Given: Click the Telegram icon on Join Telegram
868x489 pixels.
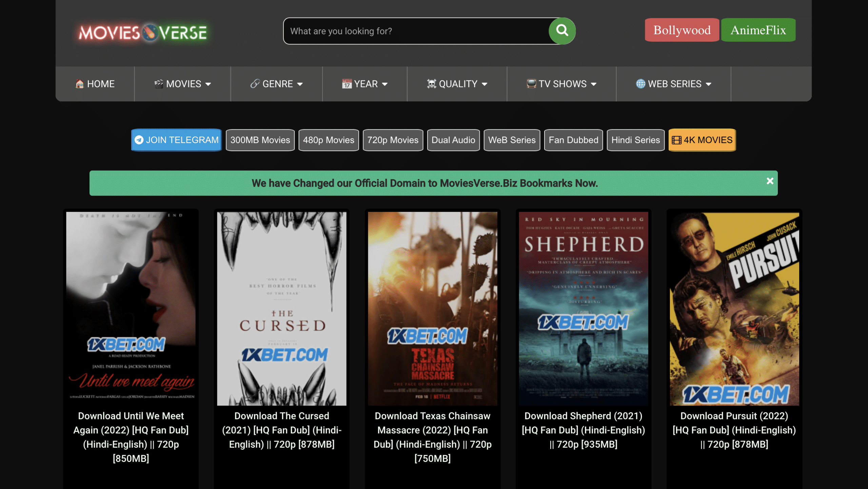Looking at the screenshot, I should (x=139, y=140).
